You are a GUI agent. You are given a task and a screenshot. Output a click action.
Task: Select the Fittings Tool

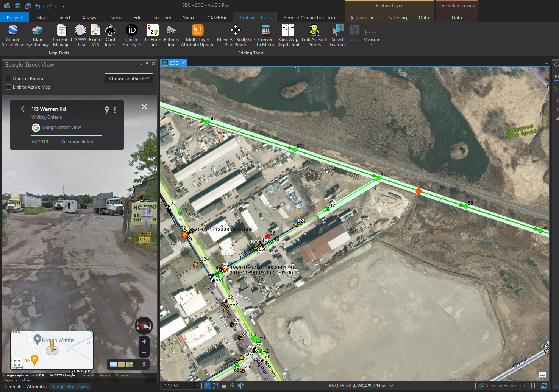click(171, 36)
